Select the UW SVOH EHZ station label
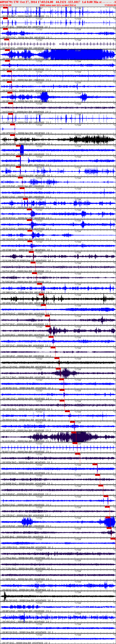116x644 pixels. (x=27, y=91)
